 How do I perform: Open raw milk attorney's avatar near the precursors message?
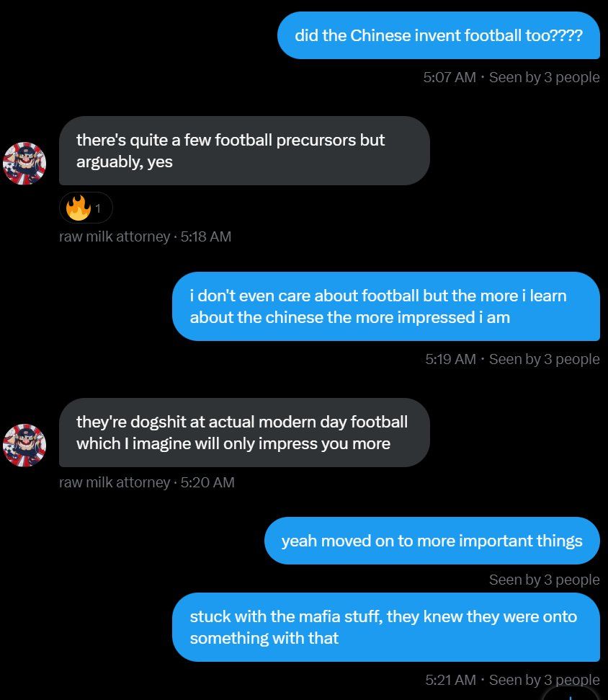[24, 164]
